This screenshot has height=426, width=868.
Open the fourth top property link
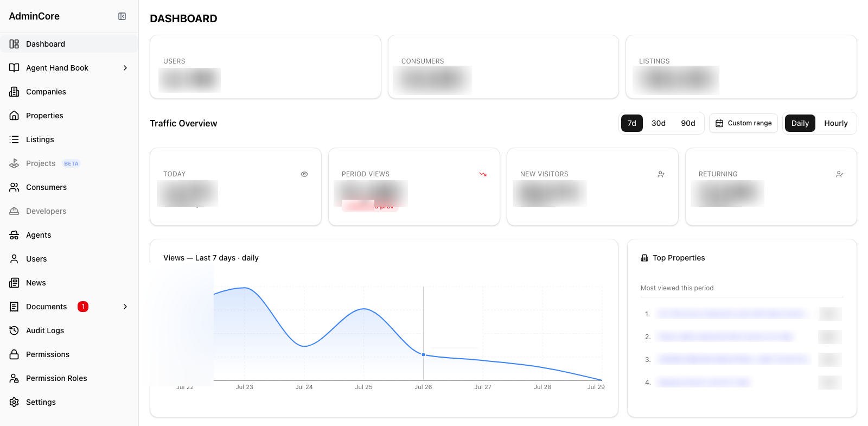[x=704, y=382]
